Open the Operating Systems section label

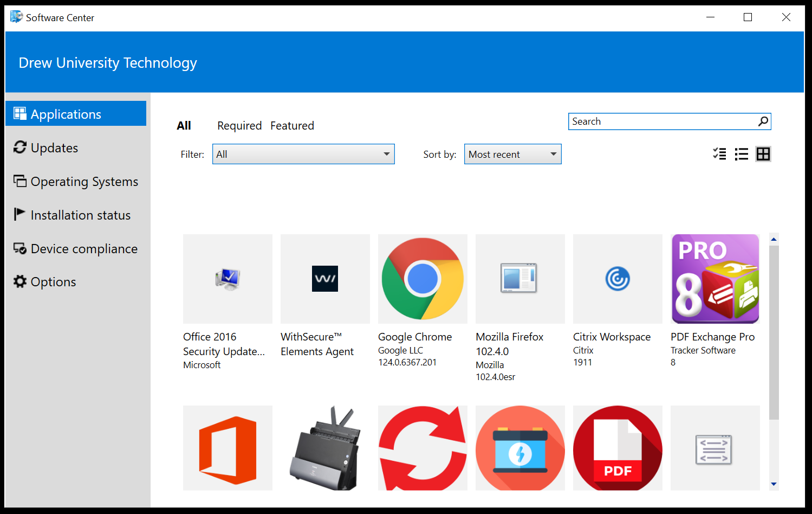pyautogui.click(x=85, y=182)
